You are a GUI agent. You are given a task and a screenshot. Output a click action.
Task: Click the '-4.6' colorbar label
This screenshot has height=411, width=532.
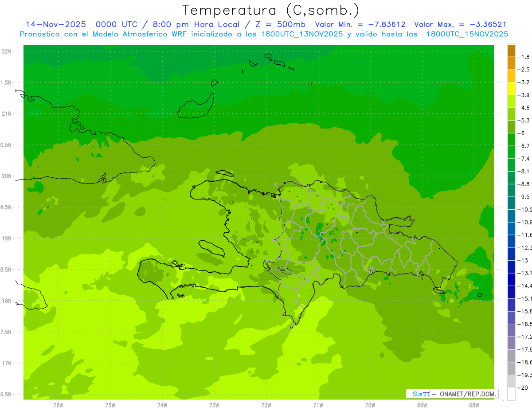point(524,108)
